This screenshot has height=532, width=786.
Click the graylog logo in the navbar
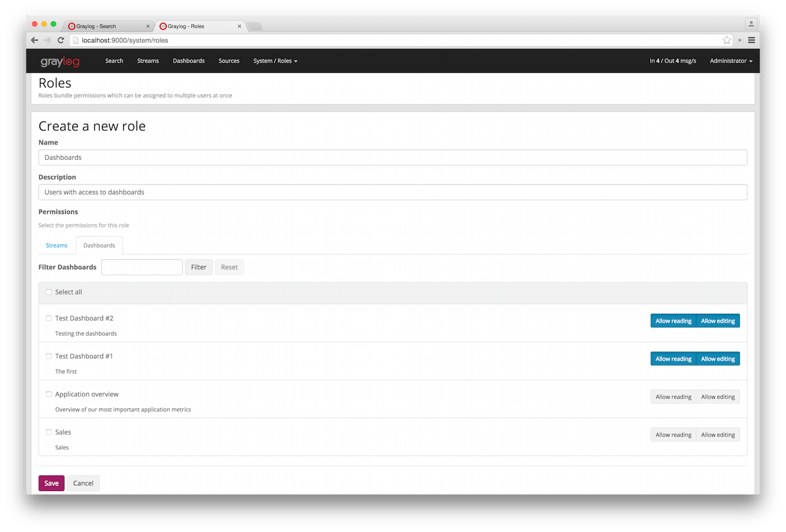click(x=59, y=61)
